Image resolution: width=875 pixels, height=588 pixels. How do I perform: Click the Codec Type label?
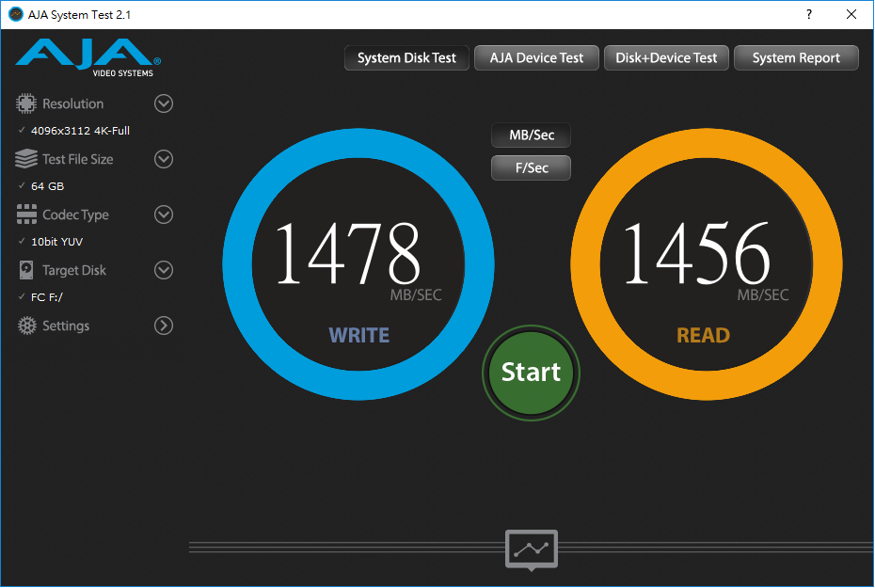[76, 215]
